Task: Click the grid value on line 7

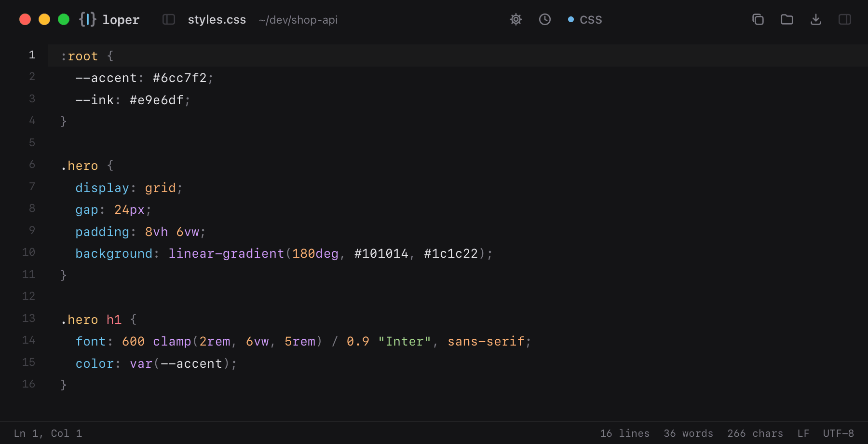Action: coord(161,188)
